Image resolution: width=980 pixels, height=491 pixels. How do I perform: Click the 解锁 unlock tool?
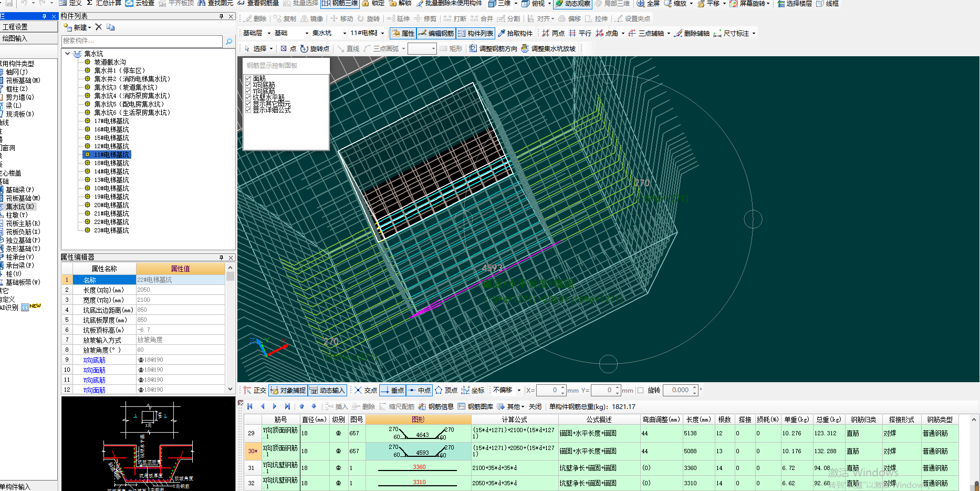coord(401,3)
